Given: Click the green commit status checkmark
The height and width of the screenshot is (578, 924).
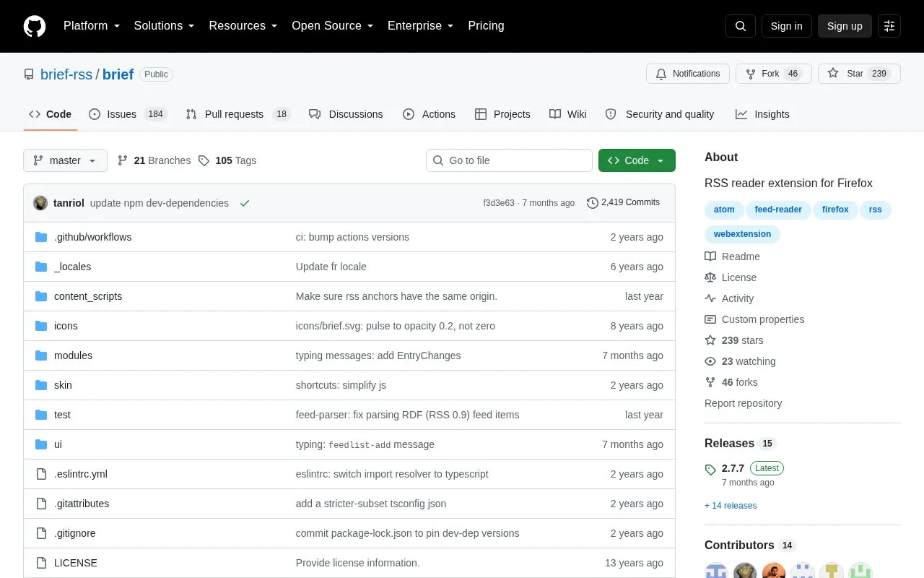Looking at the screenshot, I should (245, 203).
